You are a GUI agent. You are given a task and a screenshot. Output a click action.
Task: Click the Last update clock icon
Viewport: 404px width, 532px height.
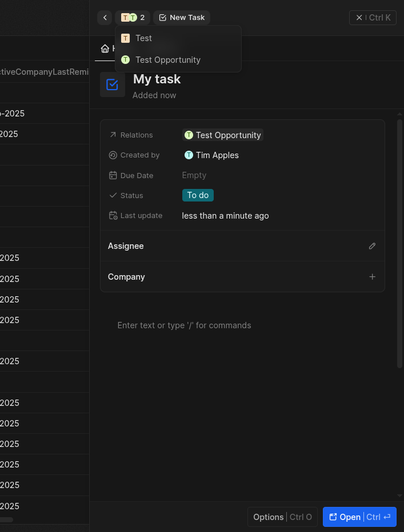(113, 216)
